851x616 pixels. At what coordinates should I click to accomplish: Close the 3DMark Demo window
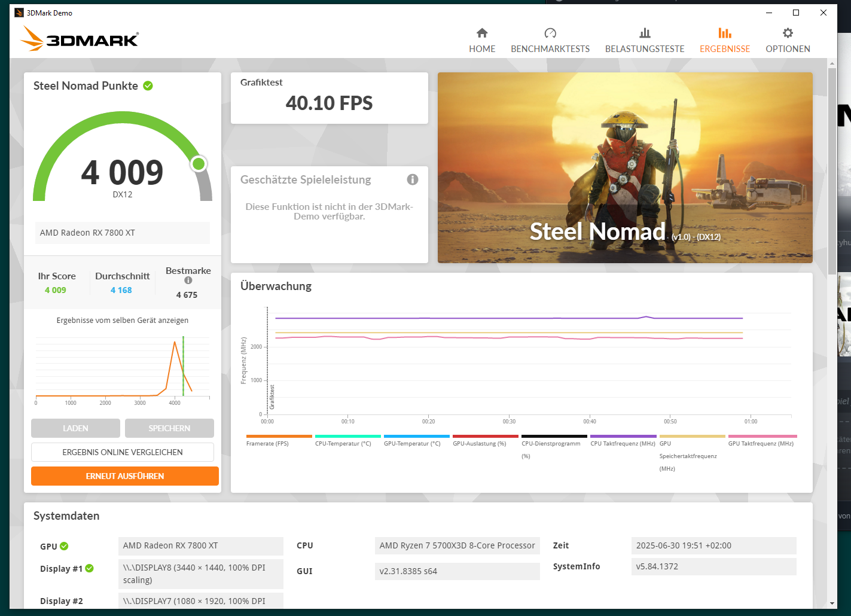click(x=823, y=13)
